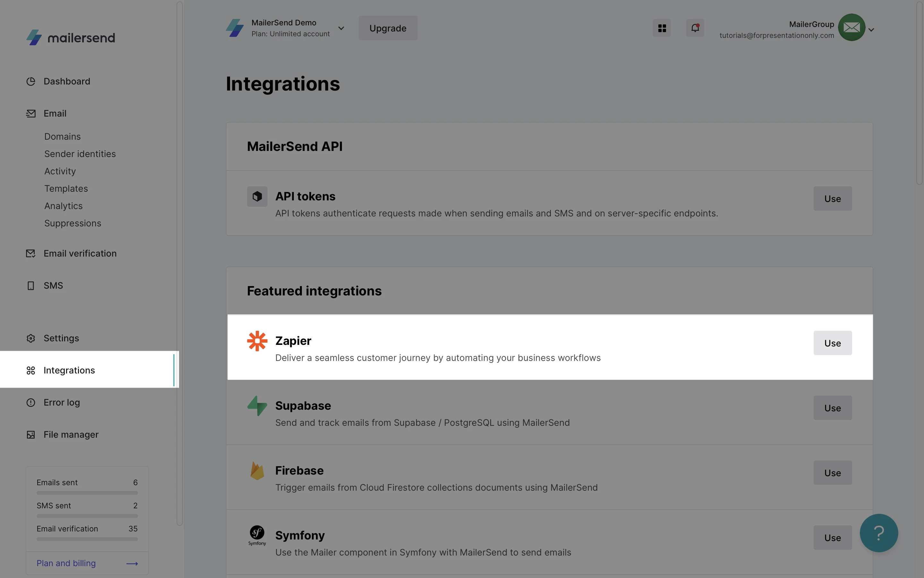
Task: Click Use button for Supabase
Action: (x=832, y=408)
